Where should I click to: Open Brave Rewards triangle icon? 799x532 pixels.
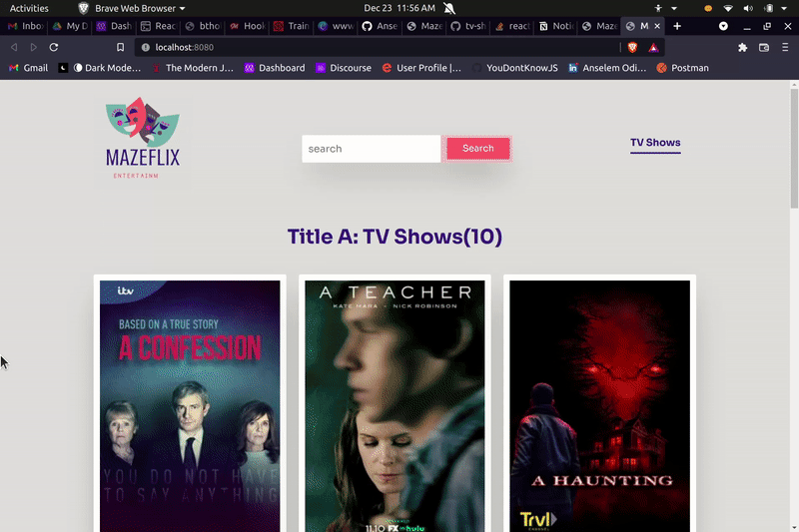[653, 48]
